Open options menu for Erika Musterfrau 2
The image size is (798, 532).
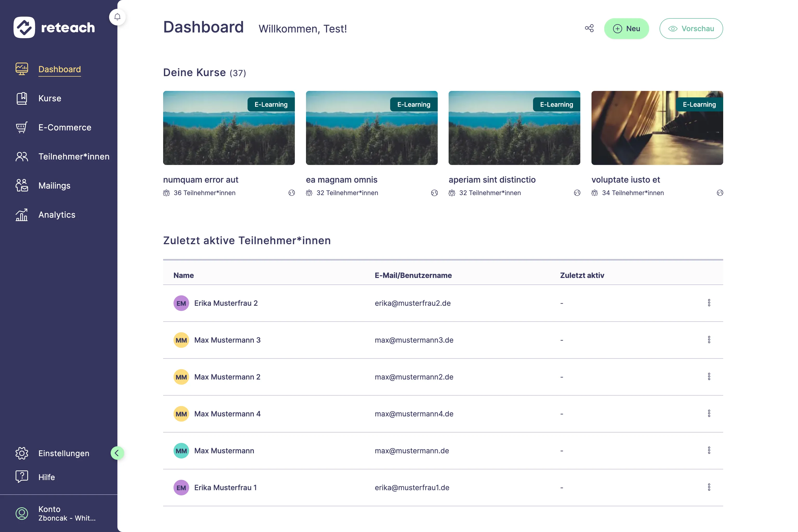(709, 303)
